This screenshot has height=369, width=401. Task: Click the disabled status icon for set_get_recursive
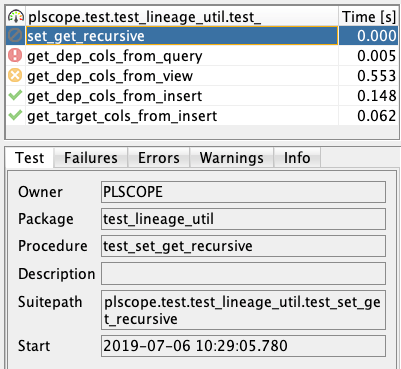(15, 35)
